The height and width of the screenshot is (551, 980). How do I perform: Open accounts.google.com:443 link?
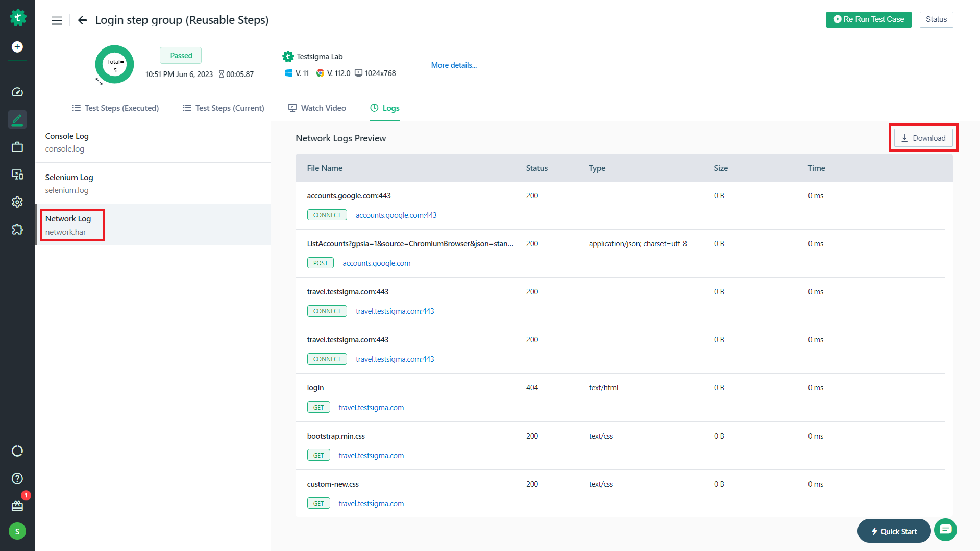[x=396, y=215]
